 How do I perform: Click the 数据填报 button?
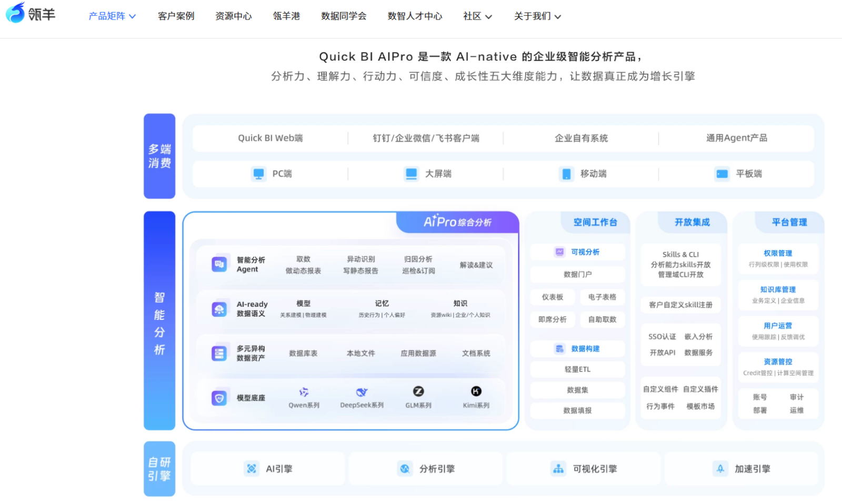pos(578,411)
